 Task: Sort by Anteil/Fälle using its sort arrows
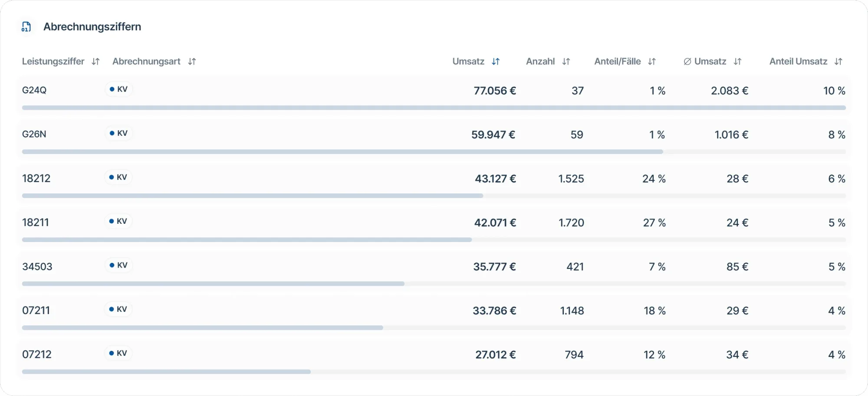(652, 62)
